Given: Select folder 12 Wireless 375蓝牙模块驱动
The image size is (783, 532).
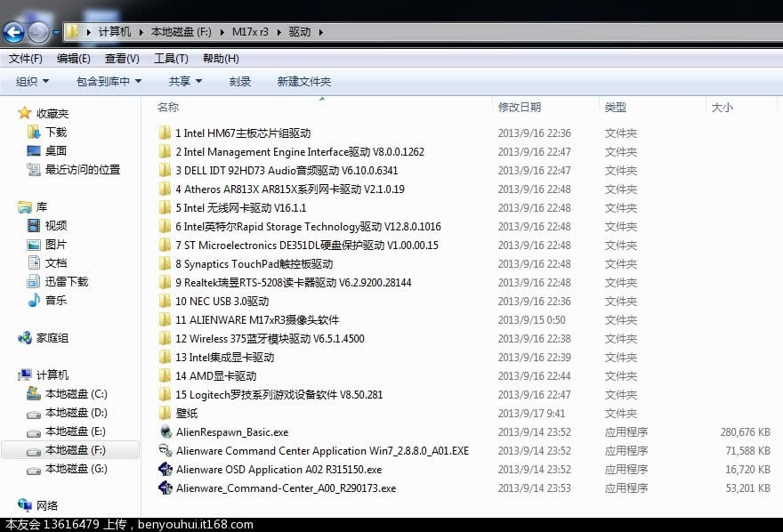Looking at the screenshot, I should (262, 338).
